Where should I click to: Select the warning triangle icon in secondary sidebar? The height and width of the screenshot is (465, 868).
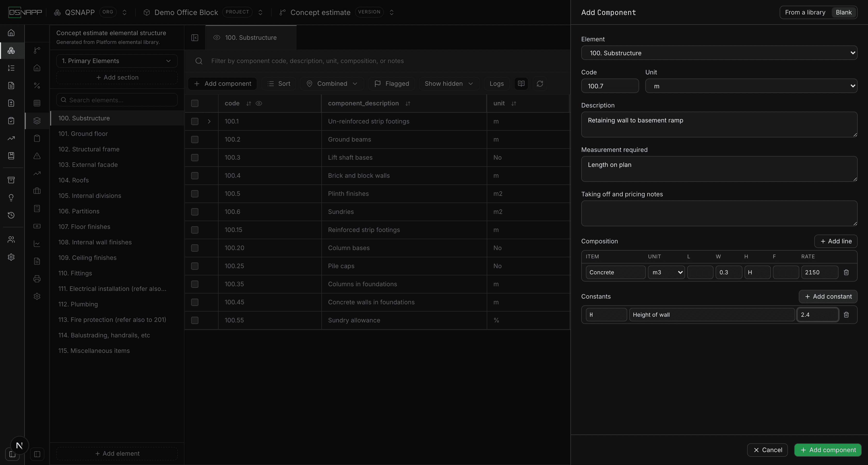tap(37, 156)
